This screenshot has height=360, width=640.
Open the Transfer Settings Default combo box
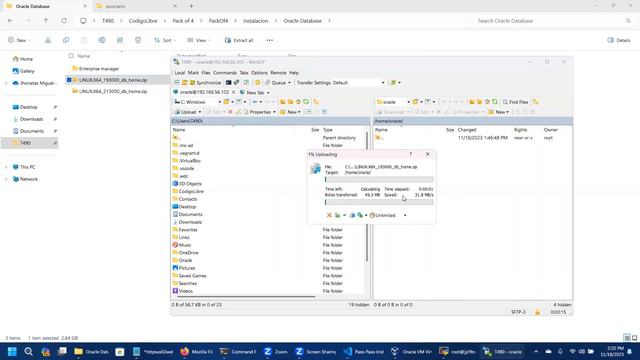358,82
